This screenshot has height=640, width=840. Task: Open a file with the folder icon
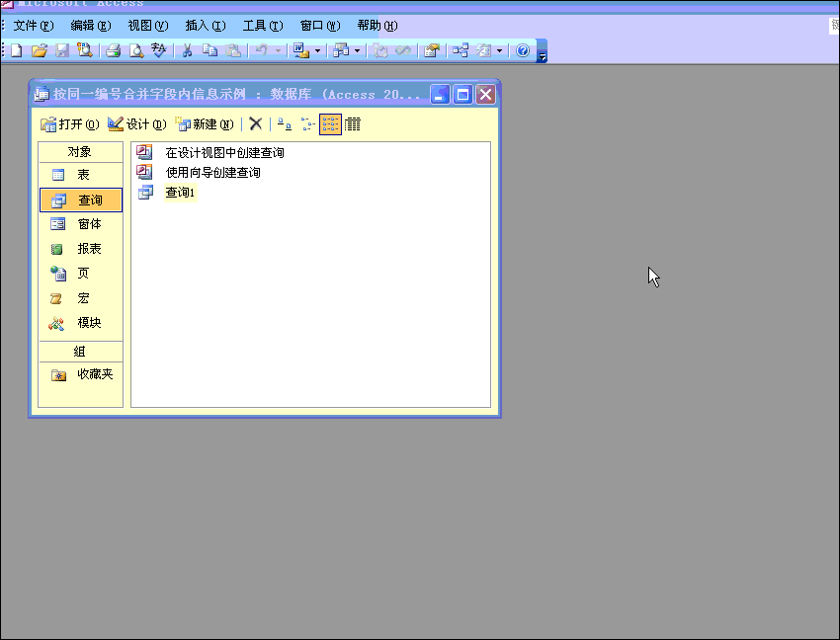coord(40,51)
